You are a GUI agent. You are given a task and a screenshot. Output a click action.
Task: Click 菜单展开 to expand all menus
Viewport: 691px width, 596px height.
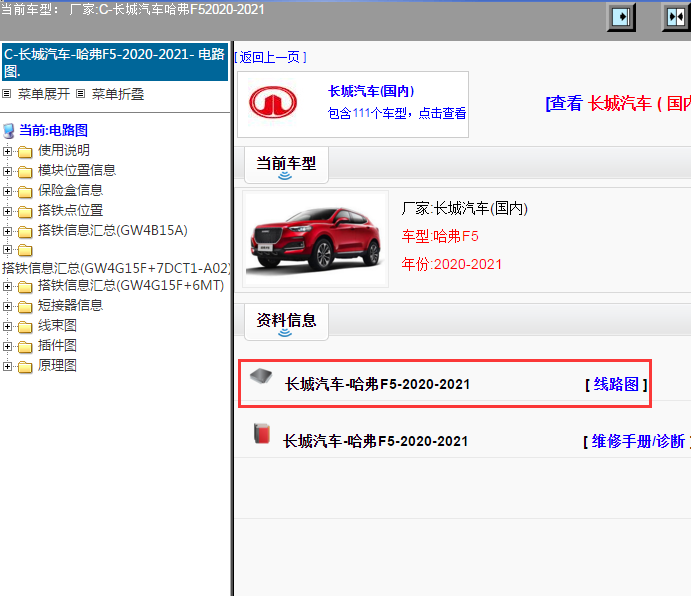point(44,94)
